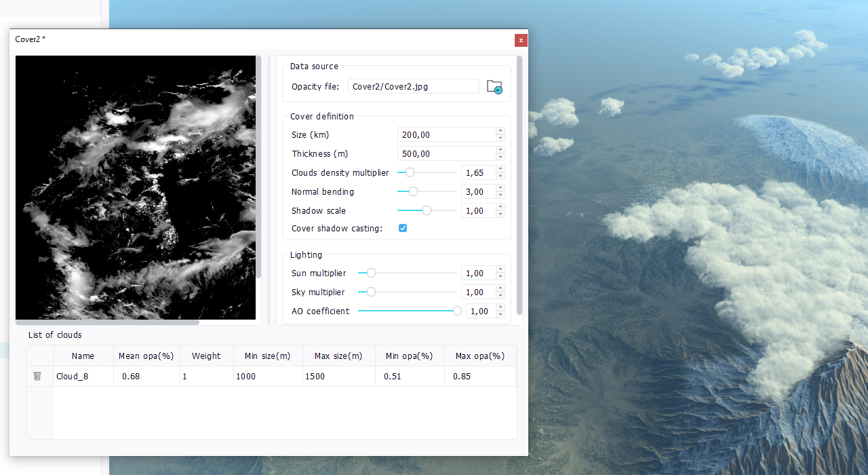Increase Clouds density multiplier with up arrow

[x=500, y=169]
